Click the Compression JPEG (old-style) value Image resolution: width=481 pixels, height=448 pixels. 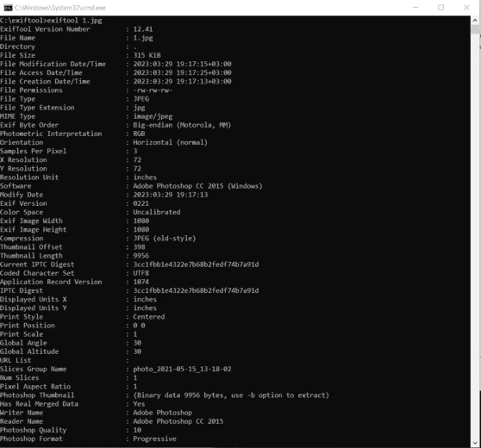[x=164, y=239]
